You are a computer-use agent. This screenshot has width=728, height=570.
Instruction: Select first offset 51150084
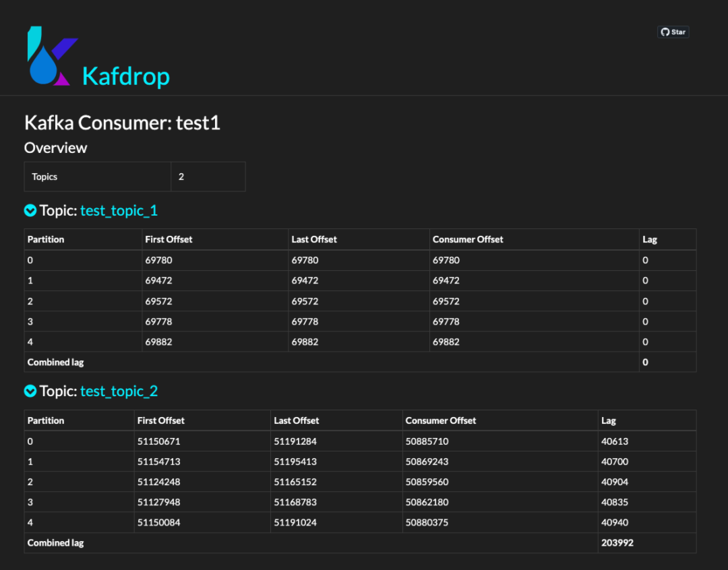click(x=159, y=523)
